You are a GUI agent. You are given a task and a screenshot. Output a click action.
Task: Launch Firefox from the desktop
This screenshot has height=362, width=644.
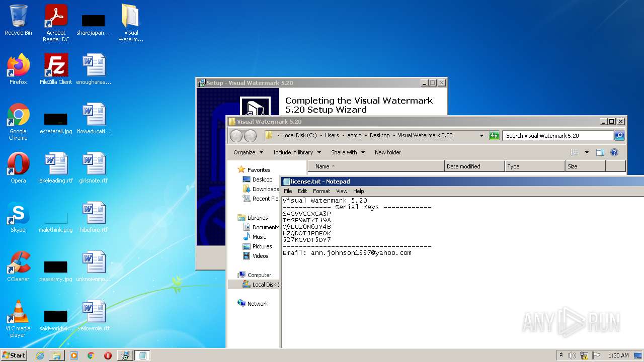[18, 69]
